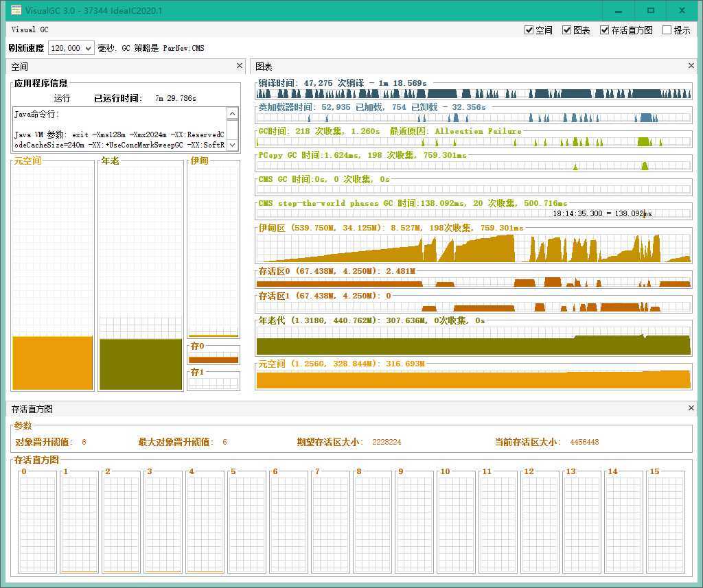Screen dimensions: 703x588
Task: Click the 已运行时间 7m 29.786s value
Action: pos(175,98)
